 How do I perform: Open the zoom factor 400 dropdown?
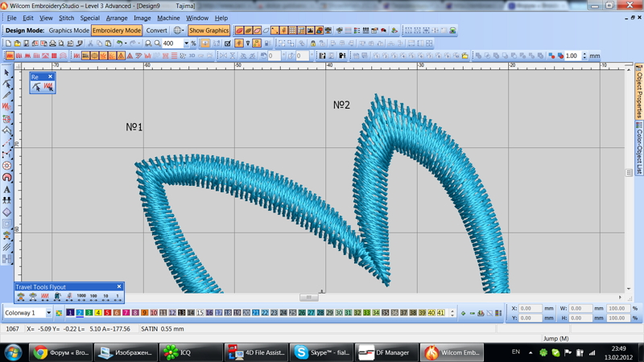tap(186, 43)
